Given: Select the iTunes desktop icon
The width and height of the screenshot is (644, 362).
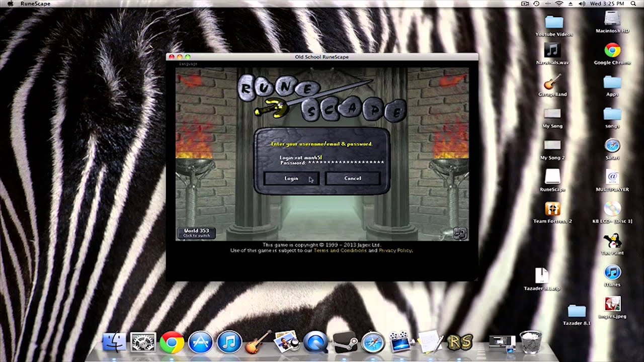Looking at the screenshot, I should click(x=612, y=276).
